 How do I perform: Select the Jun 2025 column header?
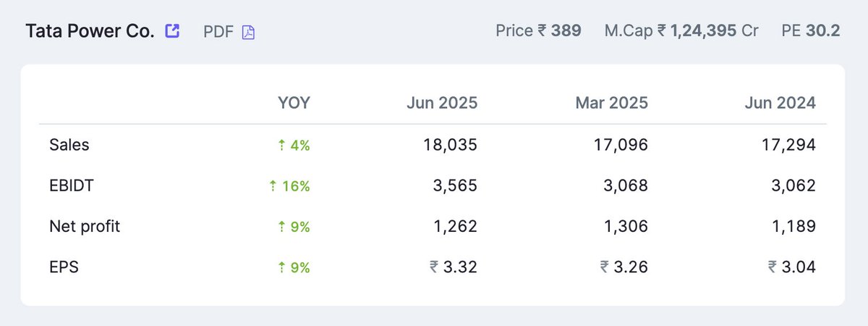pos(441,103)
